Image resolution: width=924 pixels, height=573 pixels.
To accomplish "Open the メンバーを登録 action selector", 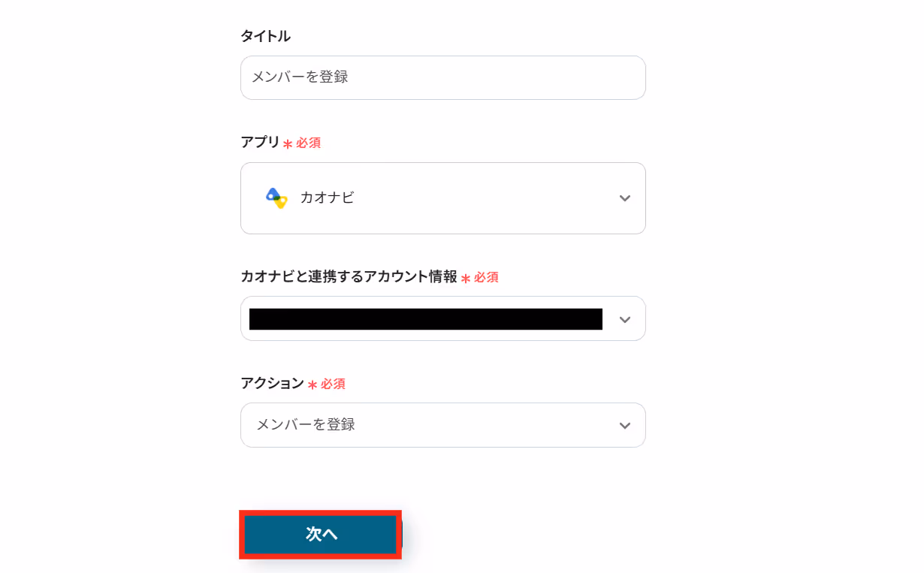I will 443,425.
